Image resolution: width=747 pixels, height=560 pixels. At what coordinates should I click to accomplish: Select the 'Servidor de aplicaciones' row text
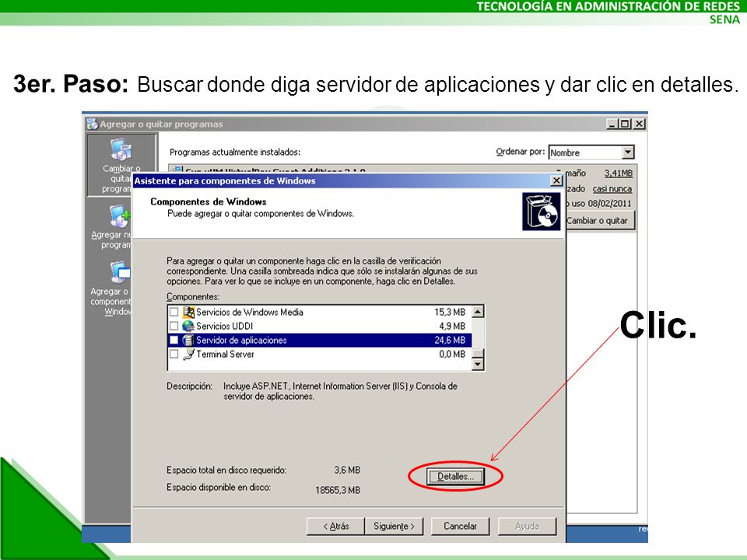pyautogui.click(x=241, y=341)
